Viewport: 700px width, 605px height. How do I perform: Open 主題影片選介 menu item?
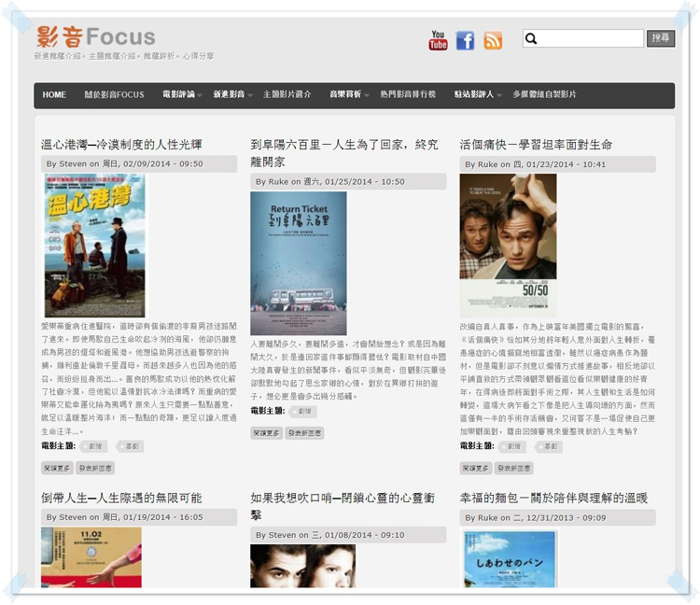click(287, 94)
